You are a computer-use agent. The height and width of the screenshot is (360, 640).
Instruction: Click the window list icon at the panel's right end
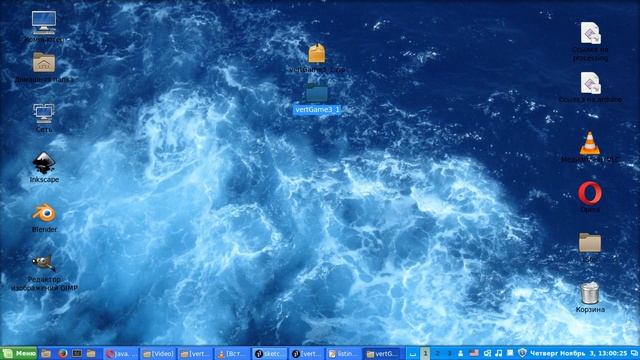click(634, 353)
